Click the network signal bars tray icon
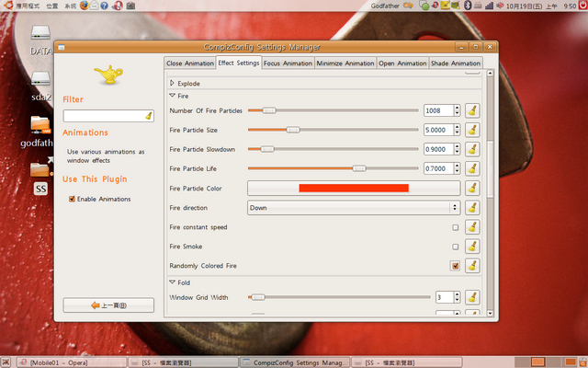Image resolution: width=588 pixels, height=368 pixels. tap(489, 6)
